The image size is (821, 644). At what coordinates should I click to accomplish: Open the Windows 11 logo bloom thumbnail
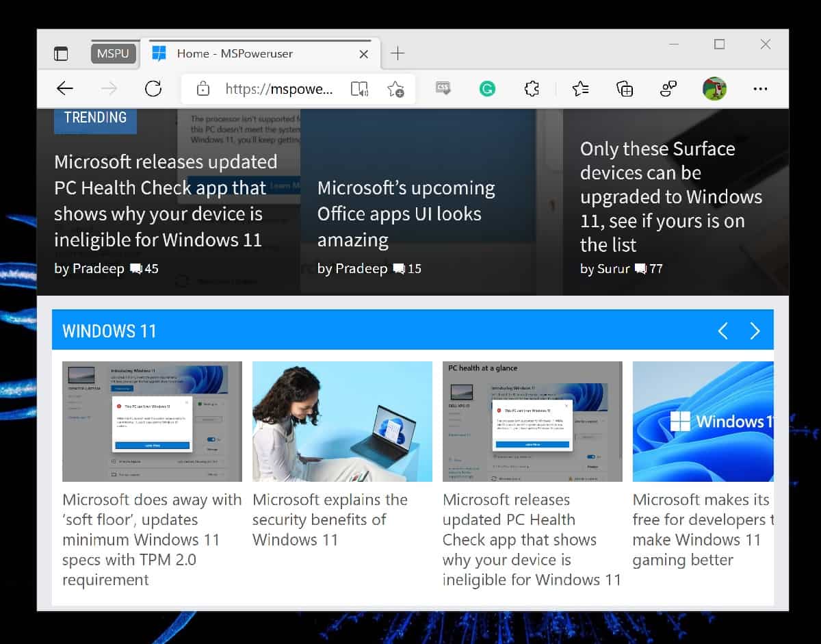703,422
